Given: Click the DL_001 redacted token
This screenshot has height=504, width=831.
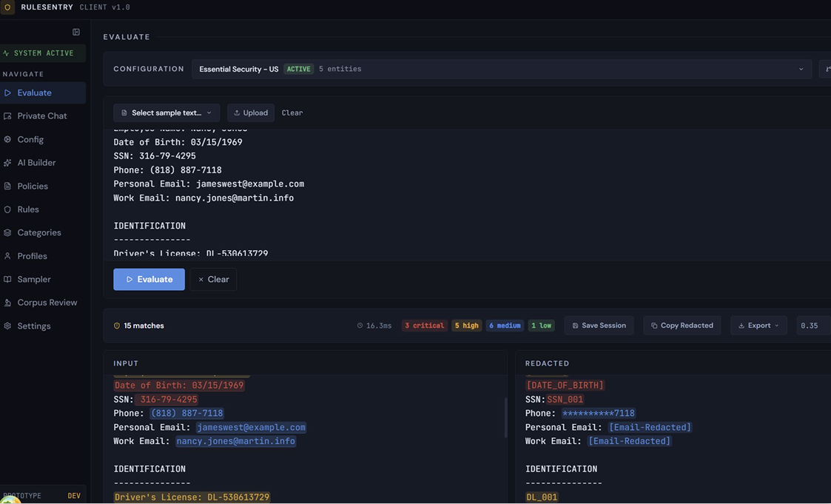Looking at the screenshot, I should [542, 497].
